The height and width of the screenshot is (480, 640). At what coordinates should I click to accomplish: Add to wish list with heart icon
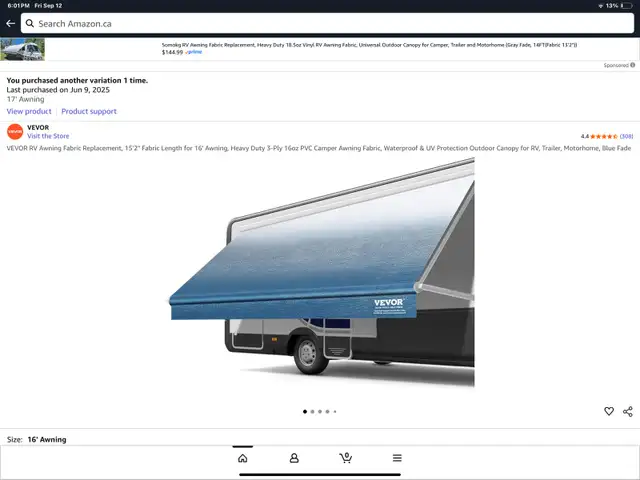pos(609,411)
